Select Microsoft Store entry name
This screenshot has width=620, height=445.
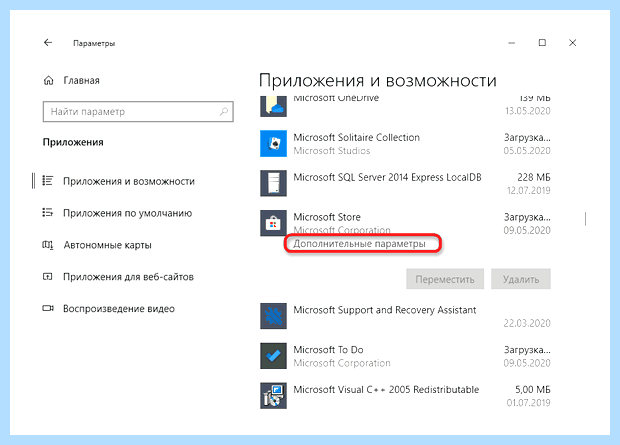click(327, 217)
